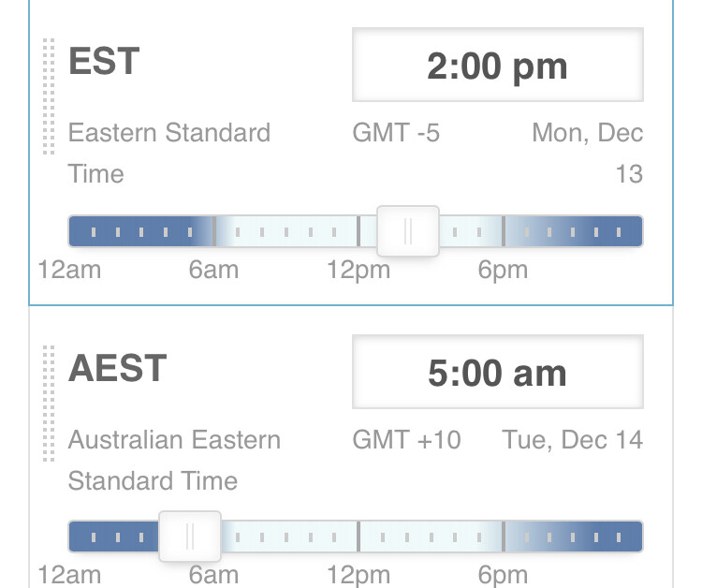The image size is (702, 588).
Task: Click the 6pm divider on EST slider
Action: click(504, 231)
